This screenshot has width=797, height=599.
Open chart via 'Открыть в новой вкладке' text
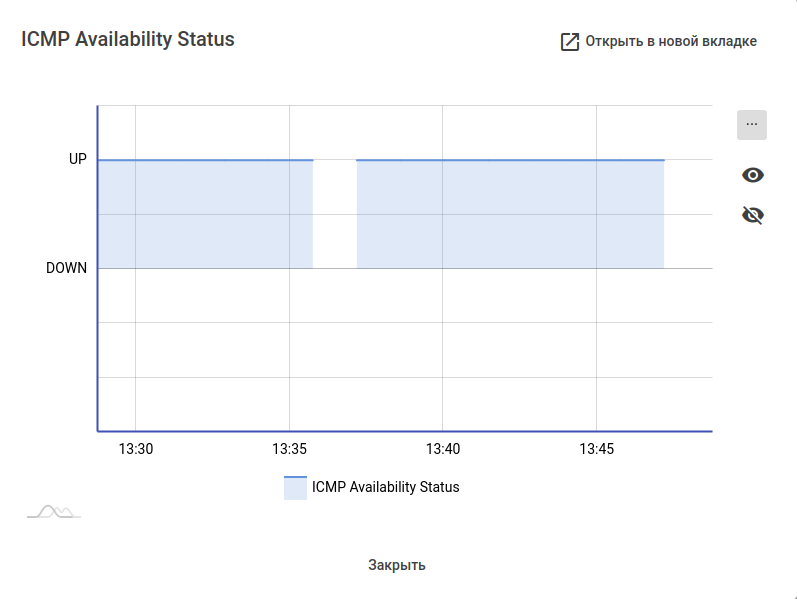pos(671,42)
